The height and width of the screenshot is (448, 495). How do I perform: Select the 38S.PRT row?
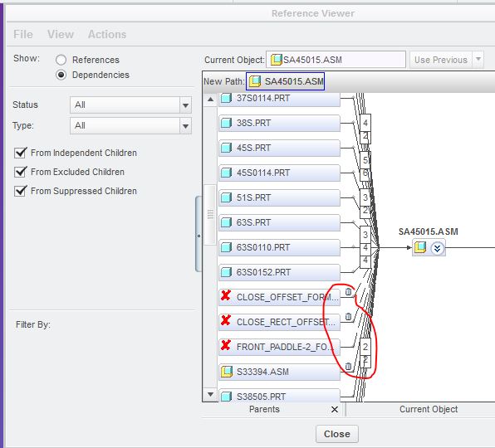[x=279, y=123]
